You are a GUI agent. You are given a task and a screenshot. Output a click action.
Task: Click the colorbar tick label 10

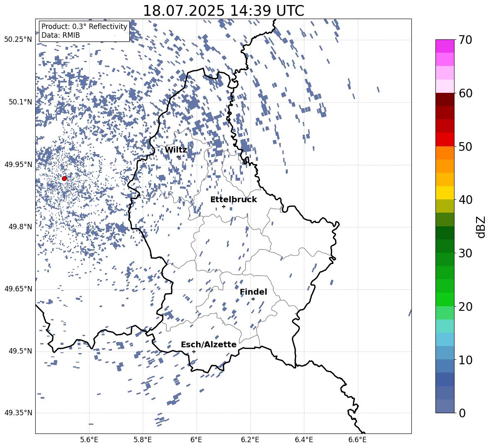coord(465,360)
